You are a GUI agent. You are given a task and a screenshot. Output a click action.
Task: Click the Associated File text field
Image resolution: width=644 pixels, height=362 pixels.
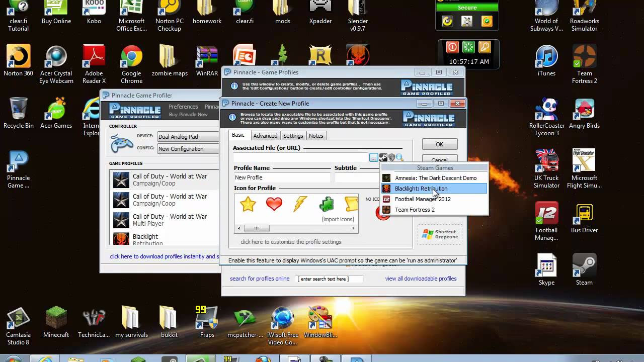tap(301, 158)
